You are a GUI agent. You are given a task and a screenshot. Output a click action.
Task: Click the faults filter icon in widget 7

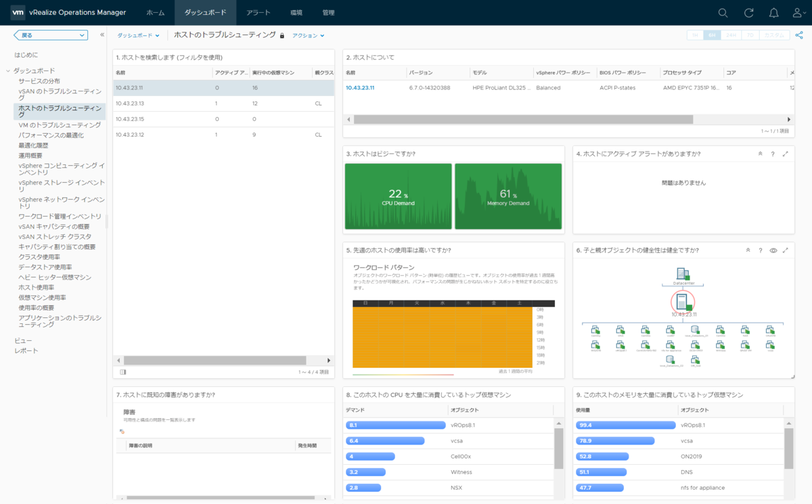click(122, 431)
